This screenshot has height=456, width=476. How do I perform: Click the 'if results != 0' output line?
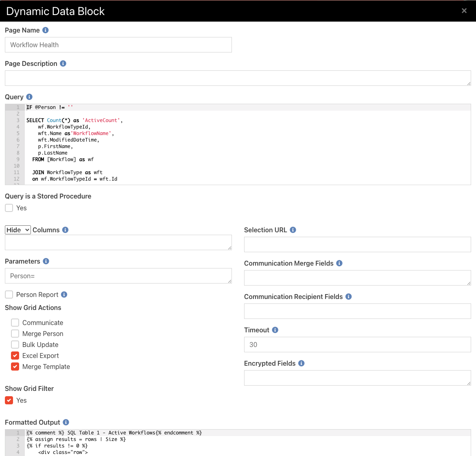pos(57,446)
